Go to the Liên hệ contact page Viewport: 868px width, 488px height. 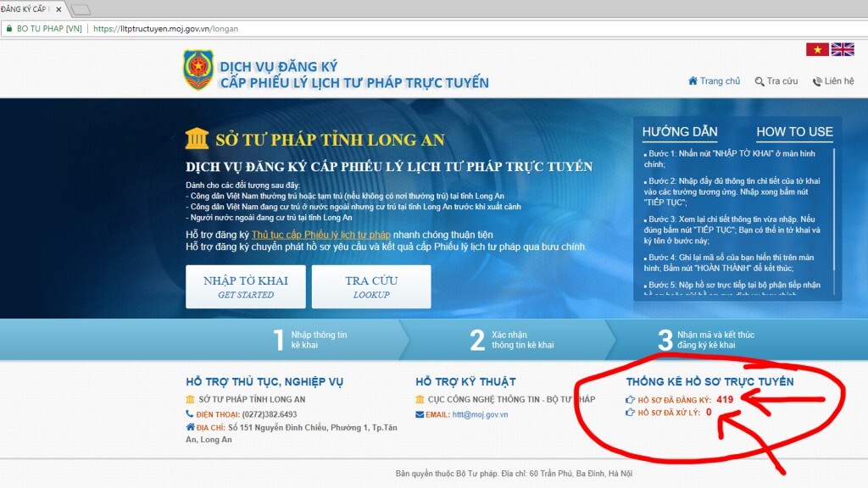pos(832,81)
